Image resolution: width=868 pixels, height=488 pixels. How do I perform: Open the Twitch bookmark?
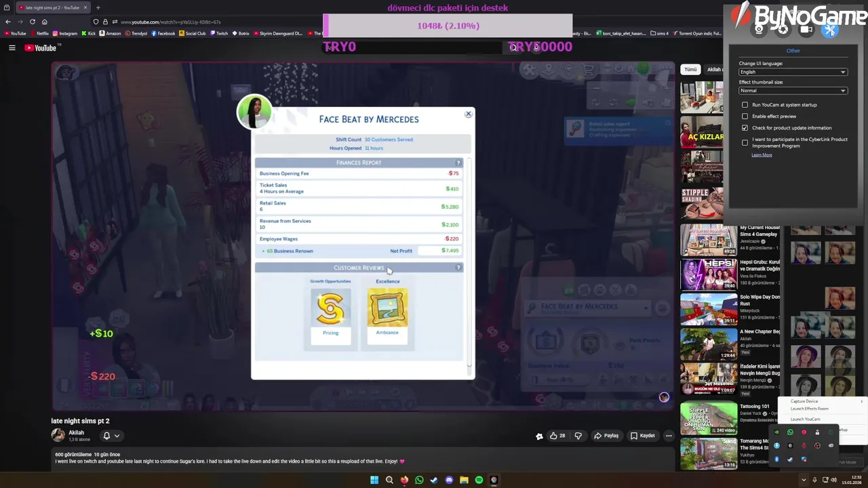[x=219, y=33]
